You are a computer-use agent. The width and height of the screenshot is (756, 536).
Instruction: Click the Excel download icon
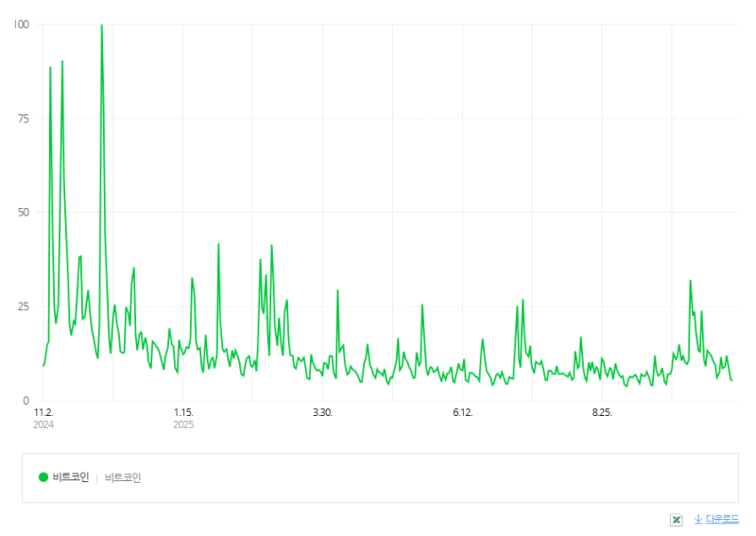coord(677,520)
